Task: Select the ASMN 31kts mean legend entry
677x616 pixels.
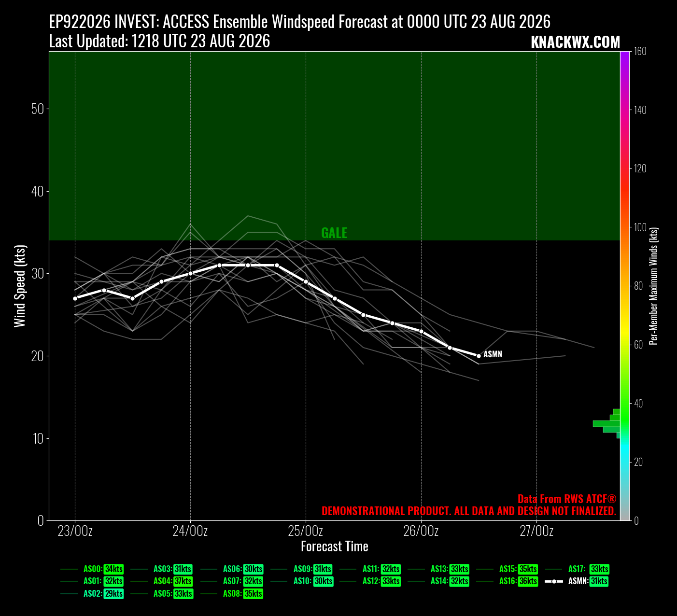Action: coord(577,581)
